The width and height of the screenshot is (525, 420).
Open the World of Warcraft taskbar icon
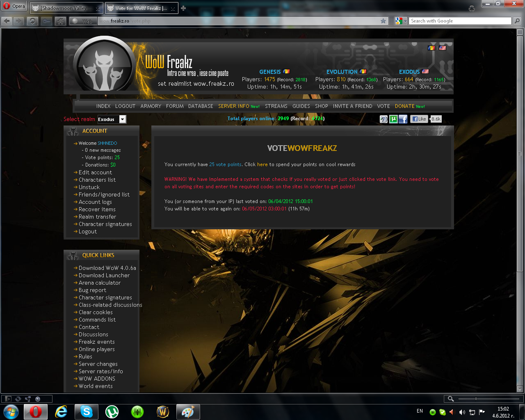163,412
